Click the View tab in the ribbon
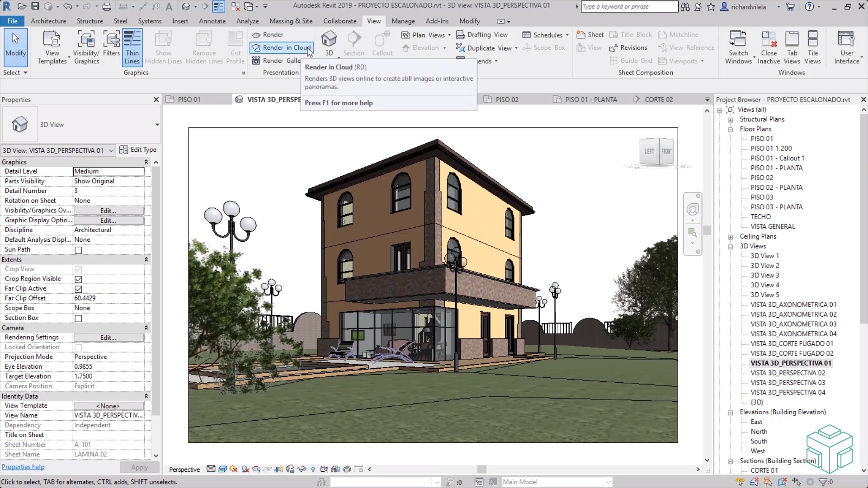This screenshot has width=868, height=488. tap(374, 21)
